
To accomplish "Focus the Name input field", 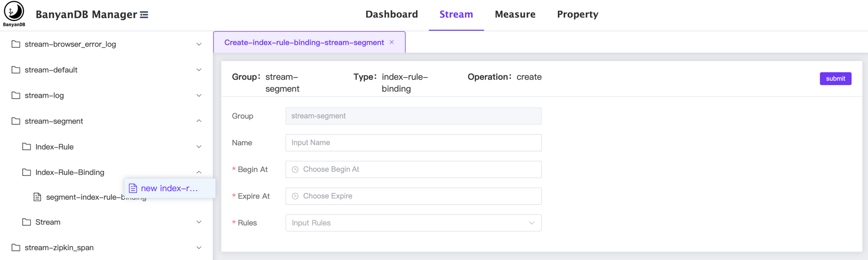I will [x=413, y=143].
